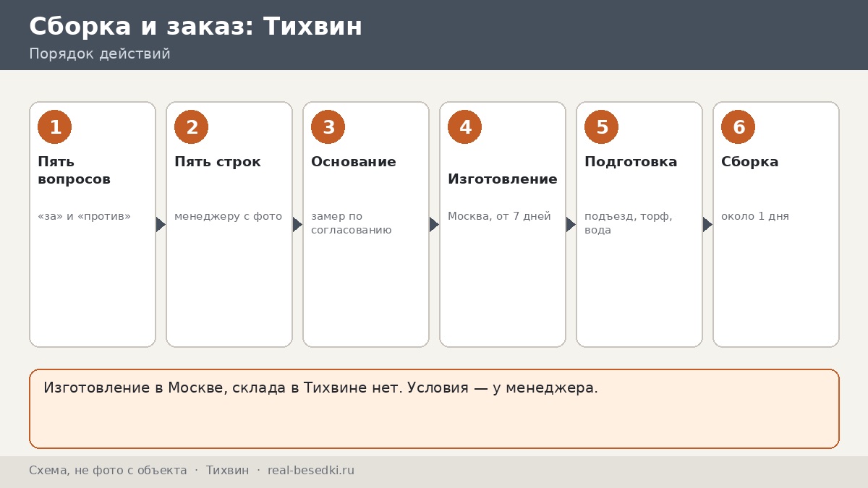Select the «Пять вопросов» card title
The image size is (868, 488).
[x=74, y=171]
